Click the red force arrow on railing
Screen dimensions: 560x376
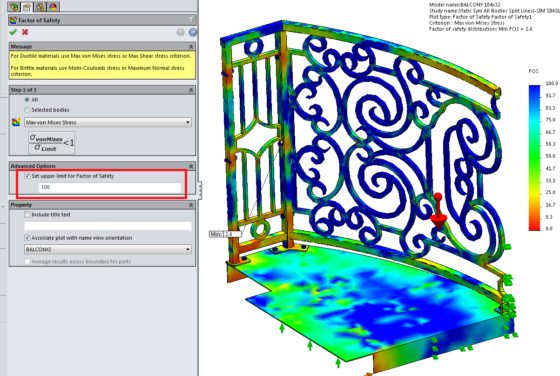tap(438, 212)
